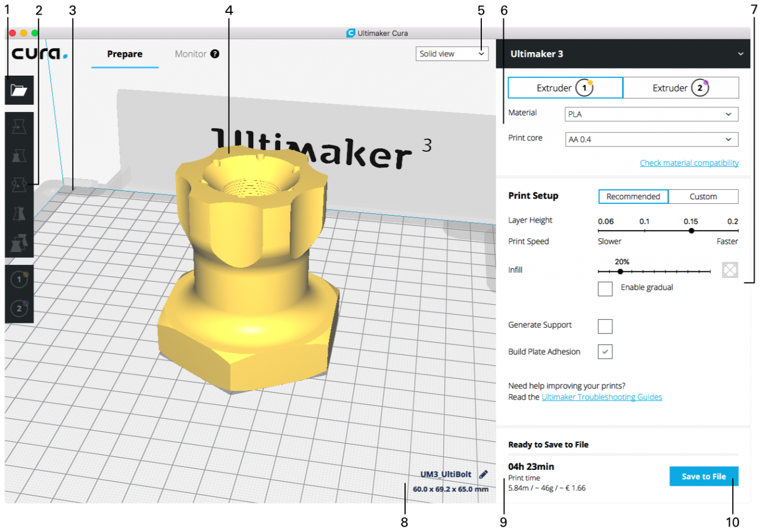Toggle the Generate Support checkbox

[605, 326]
